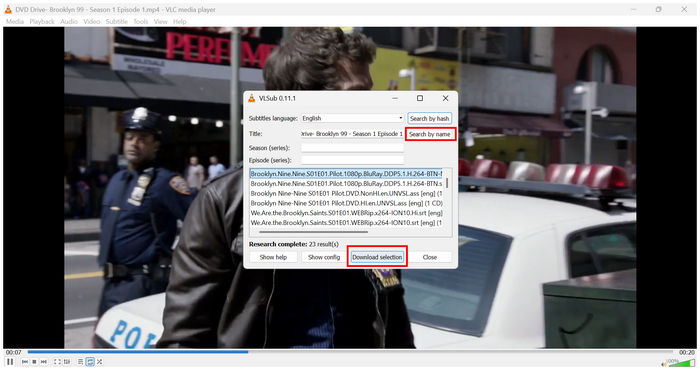Select Brooklyn Nine-Nine Pilot.DVD.HI.en subtitle result
700x370 pixels.
346,203
